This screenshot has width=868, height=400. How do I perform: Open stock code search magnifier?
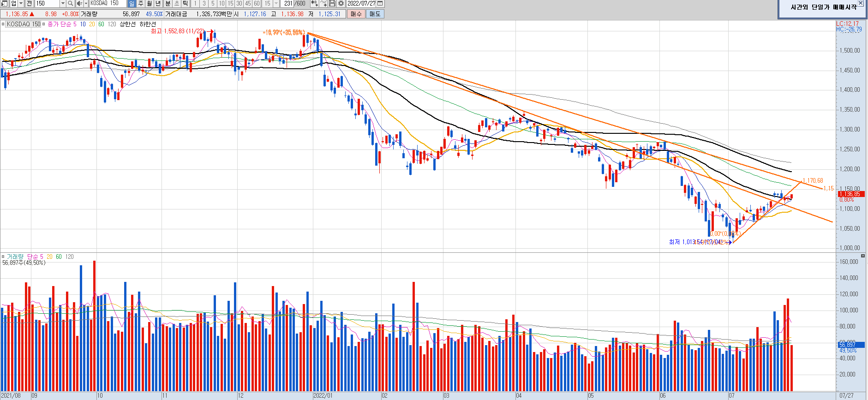coord(70,3)
